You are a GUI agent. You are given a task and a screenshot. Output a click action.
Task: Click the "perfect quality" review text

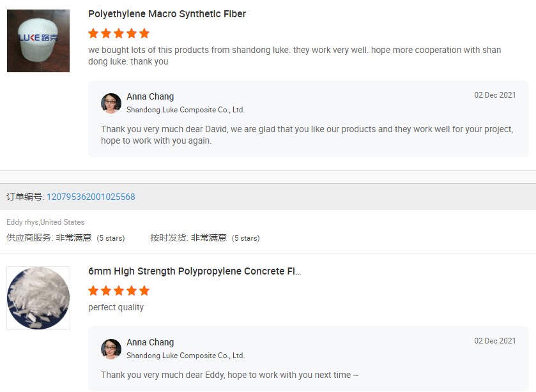116,307
